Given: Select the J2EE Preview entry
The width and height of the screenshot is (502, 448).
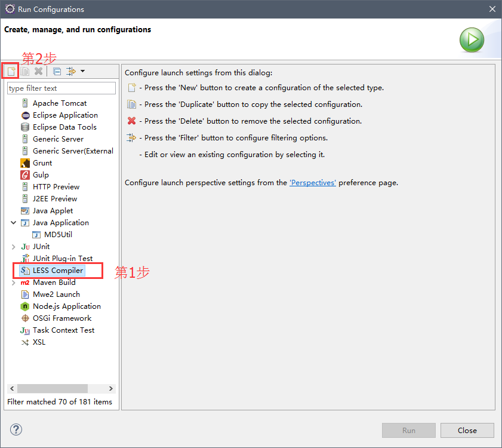Looking at the screenshot, I should tap(55, 199).
